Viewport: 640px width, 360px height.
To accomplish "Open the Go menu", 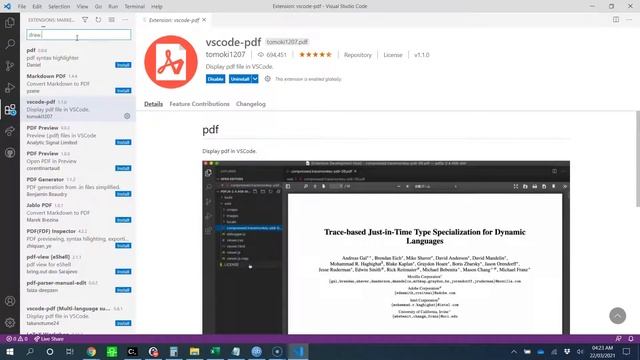I will tap(98, 7).
